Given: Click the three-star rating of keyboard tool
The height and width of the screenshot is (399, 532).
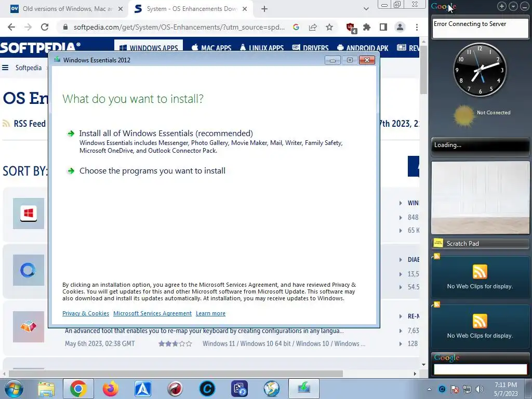Looking at the screenshot, I should coord(175,344).
